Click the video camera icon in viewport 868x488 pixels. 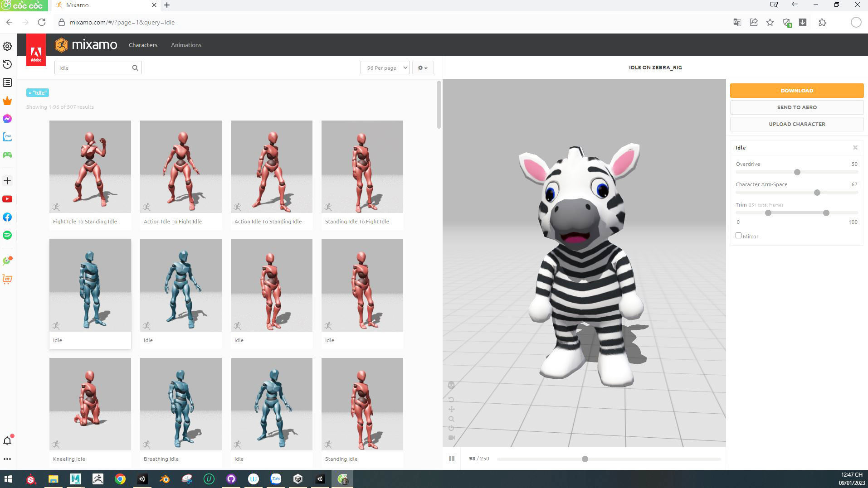click(451, 438)
